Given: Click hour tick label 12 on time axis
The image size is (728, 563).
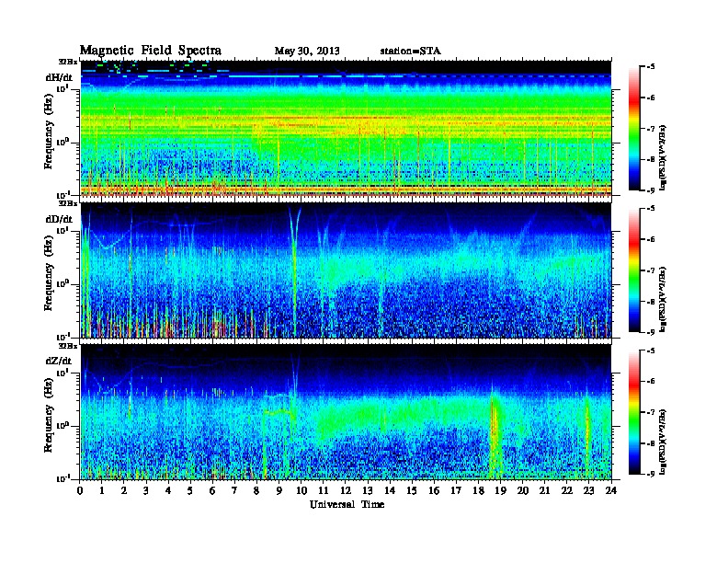Looking at the screenshot, I should point(346,490).
